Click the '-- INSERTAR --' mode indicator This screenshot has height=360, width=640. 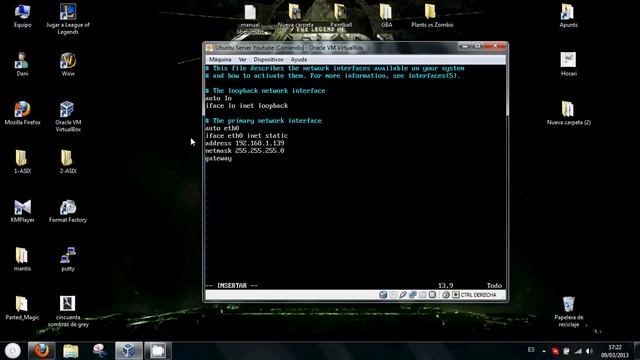coord(232,286)
